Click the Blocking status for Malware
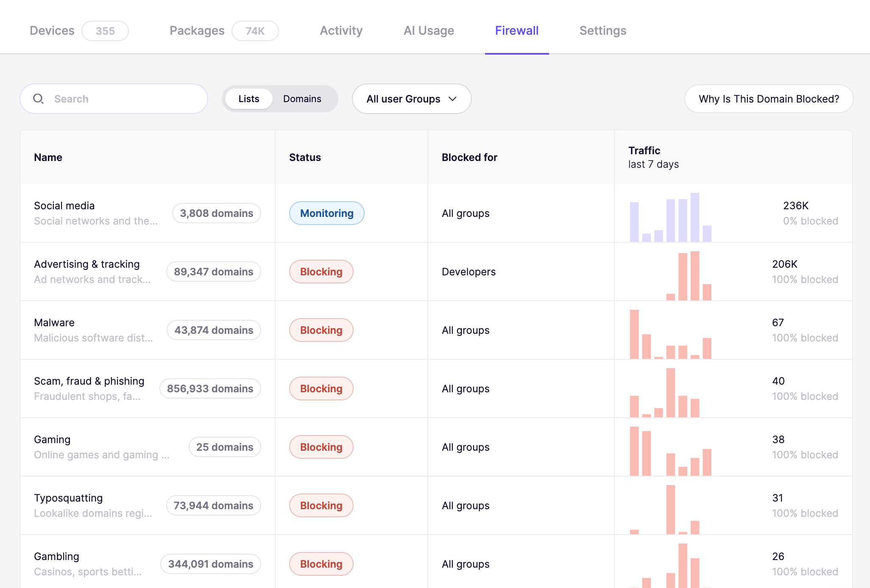This screenshot has height=588, width=870. 321,330
